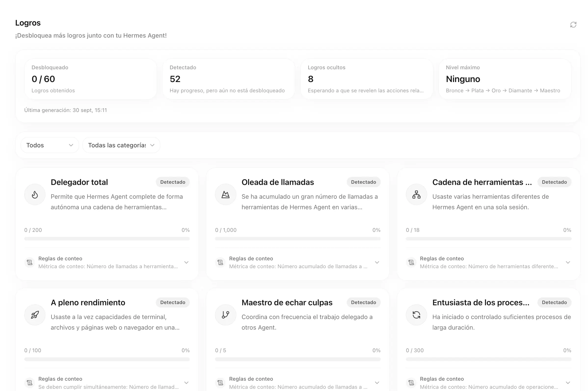This screenshot has height=391, width=588.
Task: Click the A pleno rendimiento title
Action: (x=88, y=302)
